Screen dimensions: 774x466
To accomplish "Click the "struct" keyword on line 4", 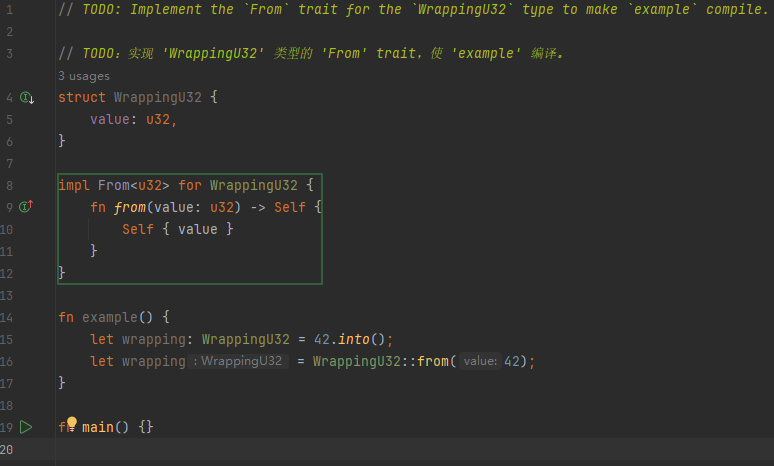I will [82, 98].
